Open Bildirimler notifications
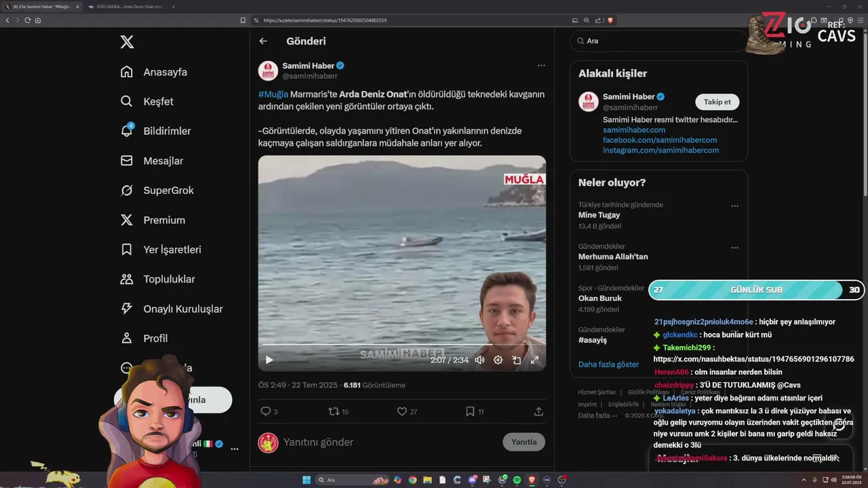This screenshot has width=868, height=488. coord(155,131)
